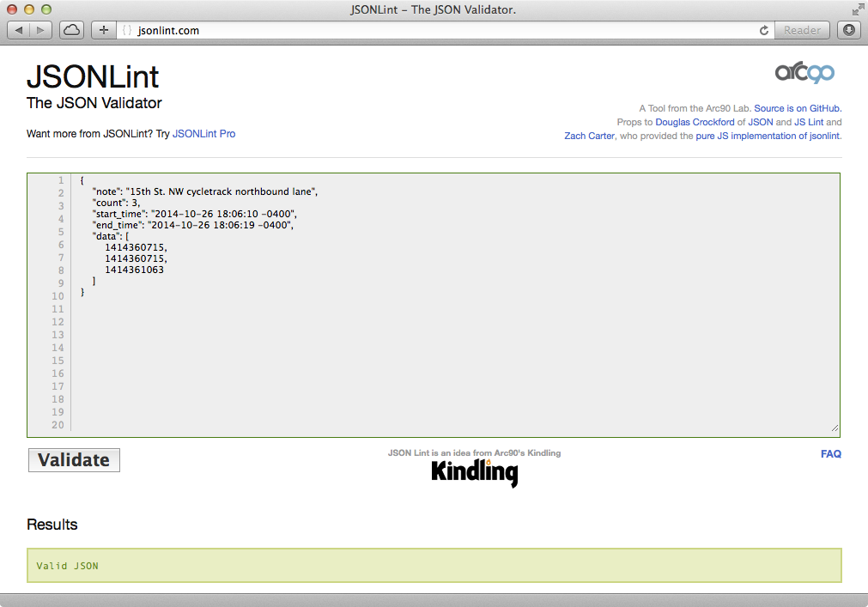The height and width of the screenshot is (607, 868).
Task: Open the JSONLint Pro link
Action: (x=203, y=134)
